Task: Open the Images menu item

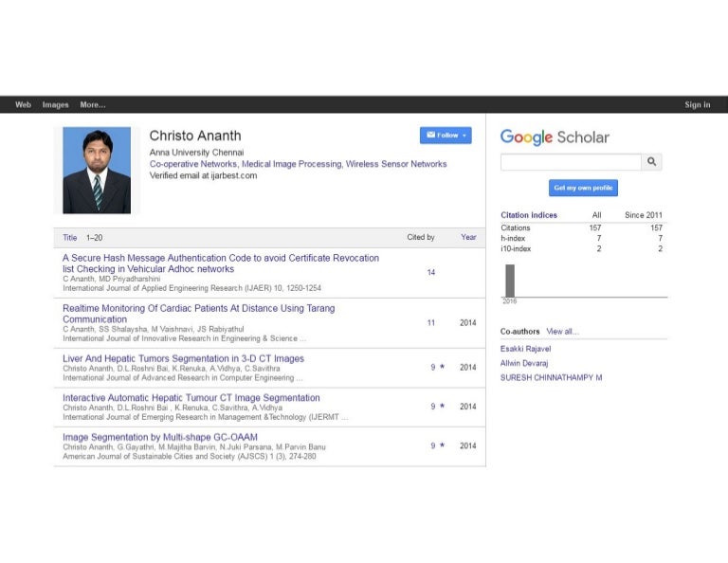Action: [x=55, y=105]
